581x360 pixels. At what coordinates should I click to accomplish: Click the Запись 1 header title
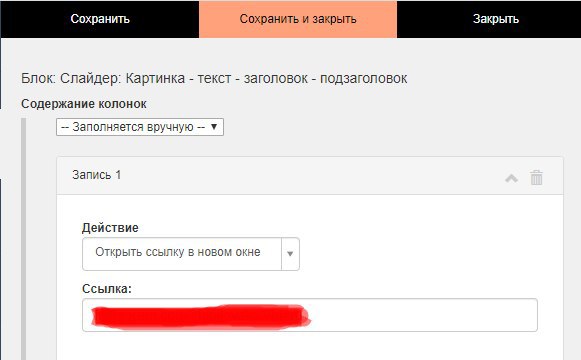tap(96, 175)
